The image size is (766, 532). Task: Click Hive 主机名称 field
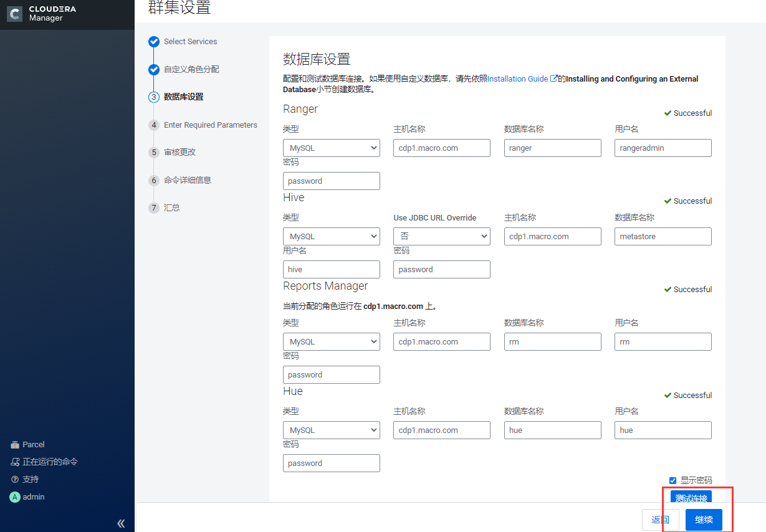tap(553, 236)
